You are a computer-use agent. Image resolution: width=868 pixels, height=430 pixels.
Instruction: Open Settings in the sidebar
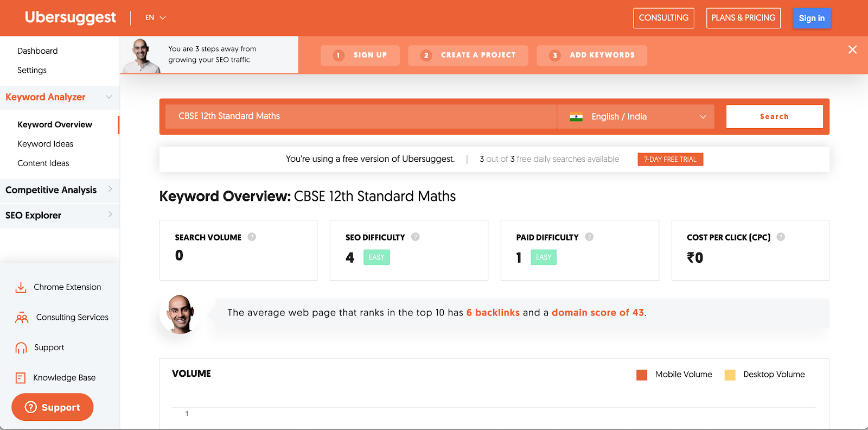[32, 71]
